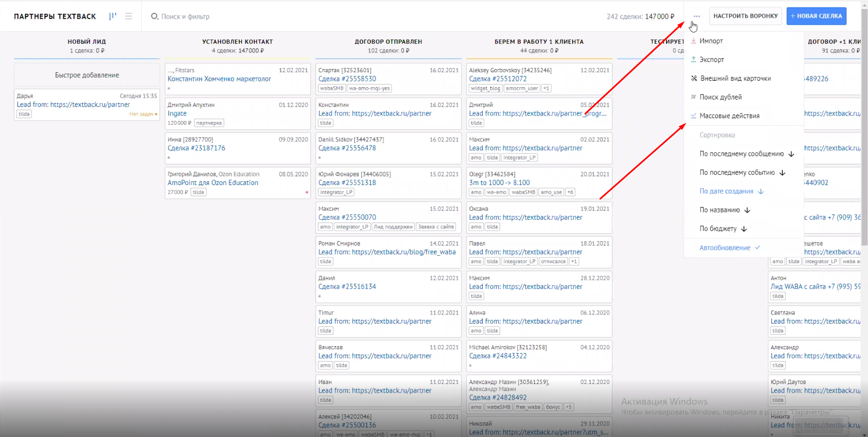Select 'Массовые действия' mass actions entry

pos(729,116)
